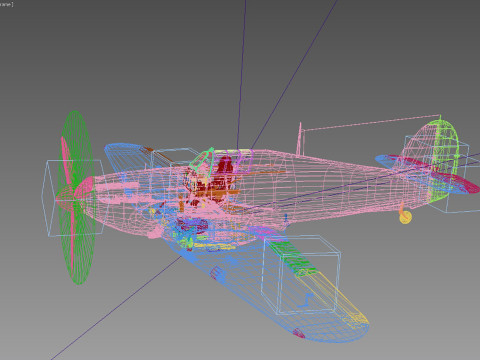Viewport: 480px width, 360px height.
Task: Select the magenta wingtip light on the near wing
Action: 299,333
